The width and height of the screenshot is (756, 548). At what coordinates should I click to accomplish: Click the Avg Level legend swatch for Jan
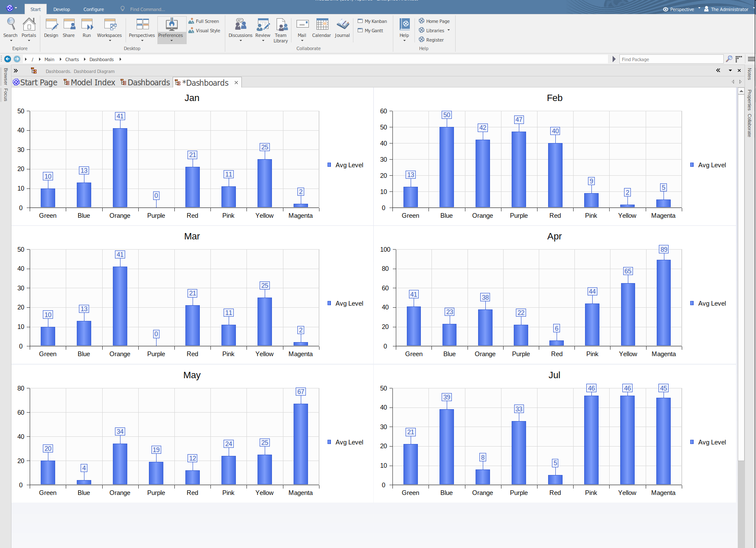(x=329, y=165)
